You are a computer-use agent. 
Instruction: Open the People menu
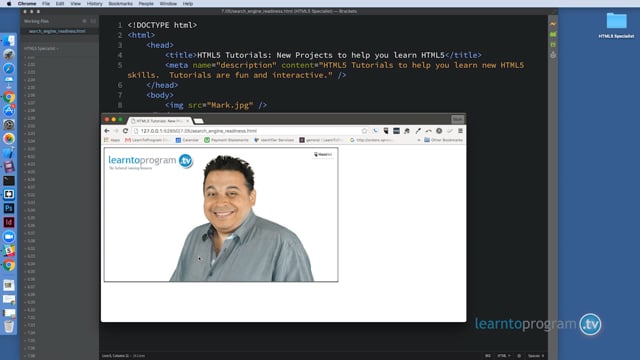pyautogui.click(x=146, y=4)
